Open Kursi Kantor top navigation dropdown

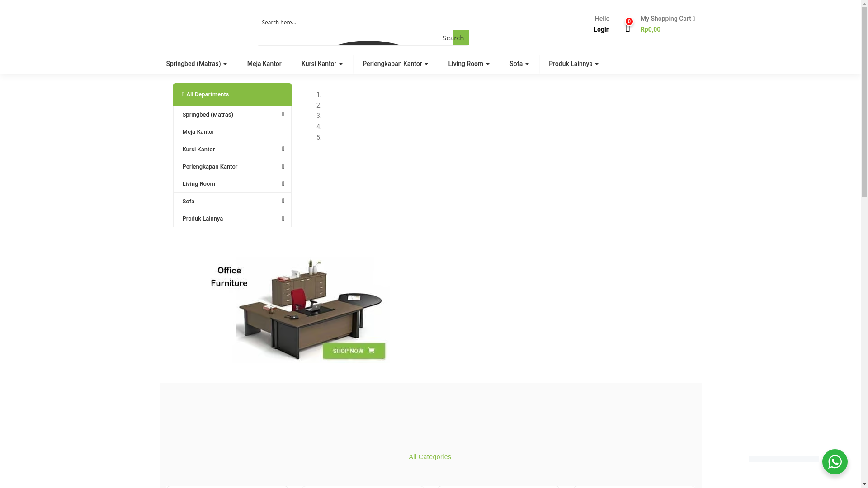pos(322,64)
